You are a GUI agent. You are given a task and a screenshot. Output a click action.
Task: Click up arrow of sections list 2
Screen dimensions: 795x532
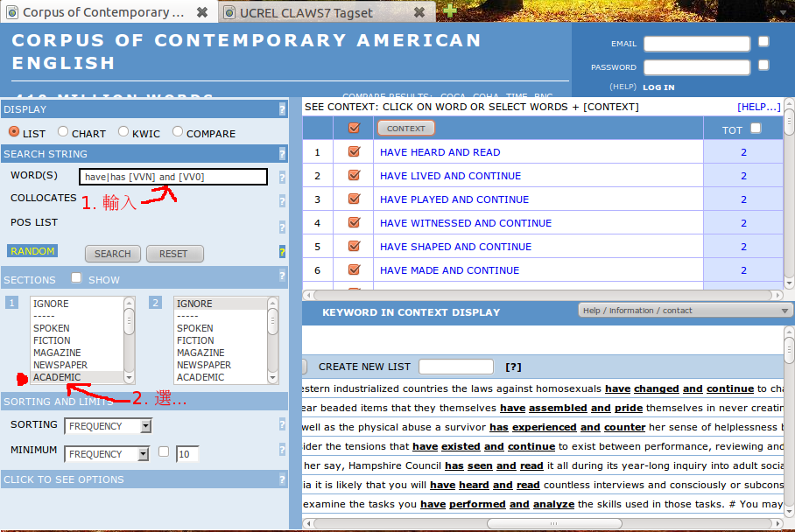pos(273,303)
